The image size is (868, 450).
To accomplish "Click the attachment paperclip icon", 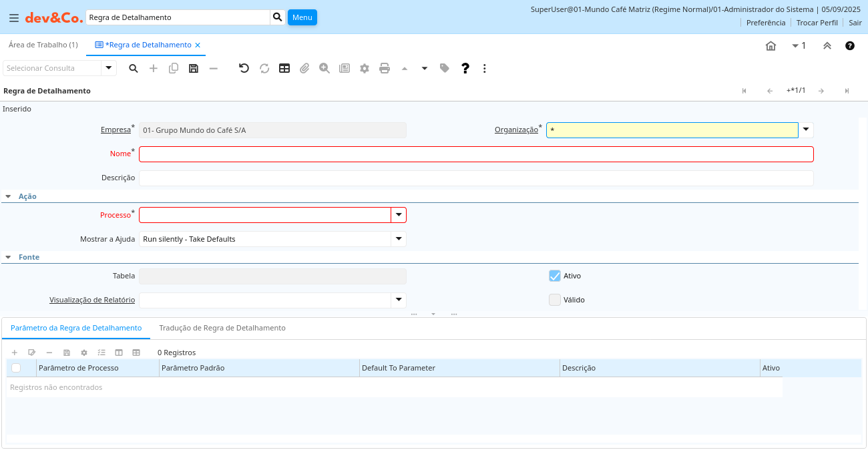I will 304,68.
